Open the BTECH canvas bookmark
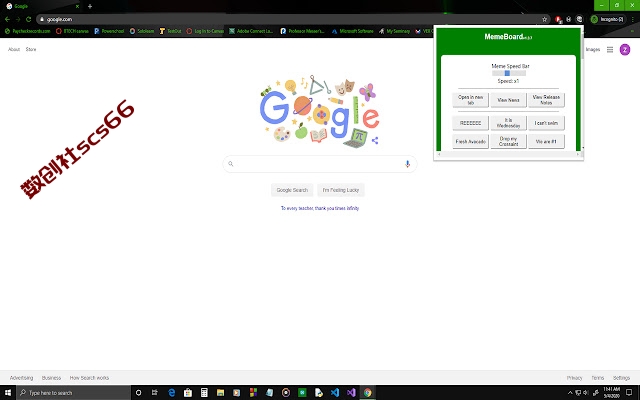 pos(72,31)
